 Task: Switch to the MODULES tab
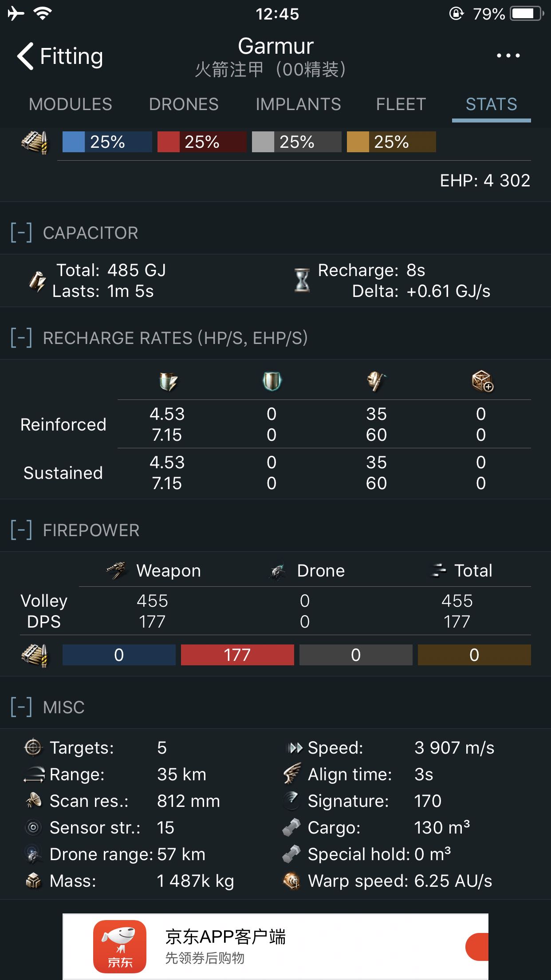(71, 104)
